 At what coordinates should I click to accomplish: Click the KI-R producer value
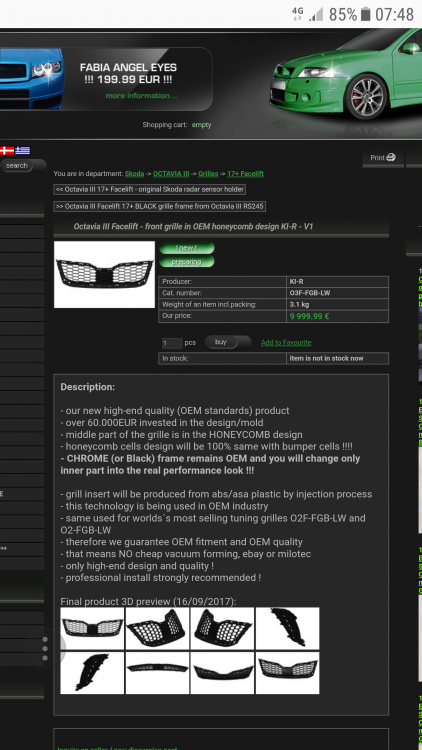[x=296, y=282]
